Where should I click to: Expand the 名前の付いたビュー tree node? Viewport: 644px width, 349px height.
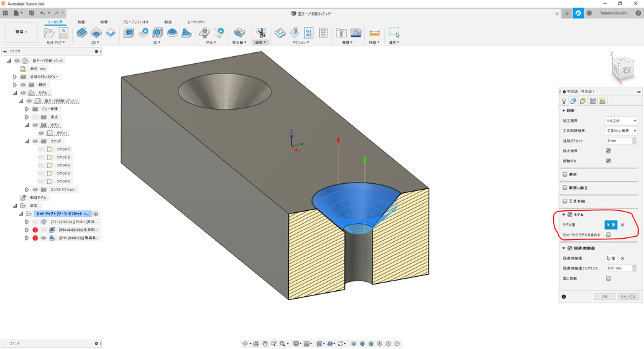click(x=15, y=77)
